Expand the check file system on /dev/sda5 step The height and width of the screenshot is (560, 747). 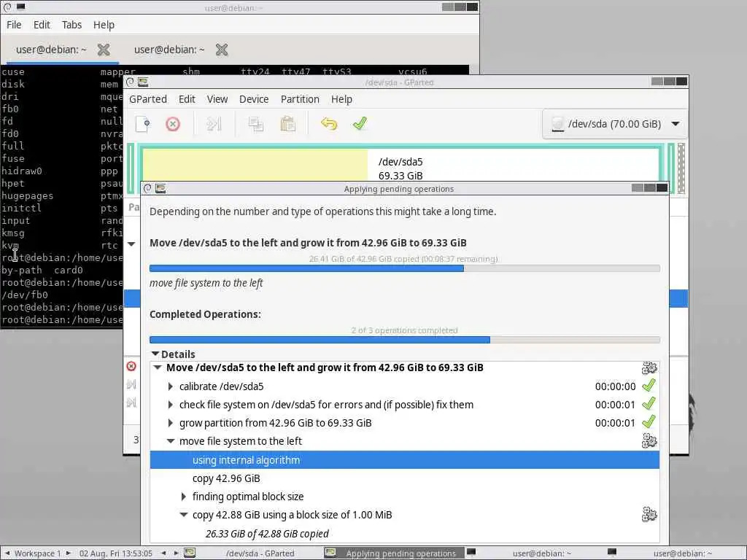(x=171, y=405)
